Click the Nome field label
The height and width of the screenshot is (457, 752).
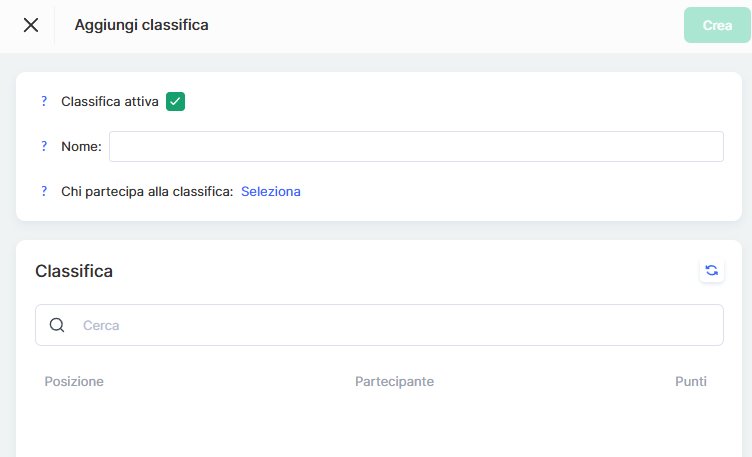(81, 146)
